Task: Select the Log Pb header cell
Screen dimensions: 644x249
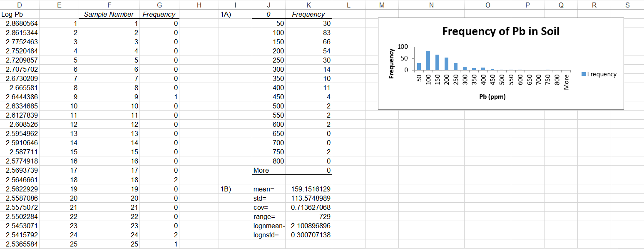Action: point(20,14)
